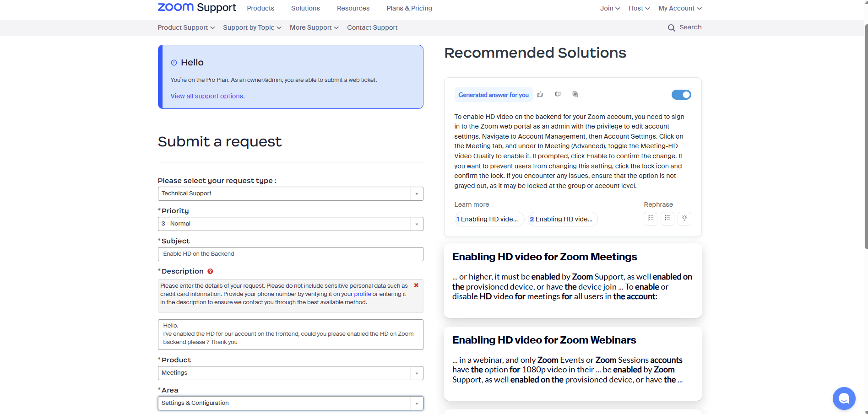Rephrase answer as bulleted list

pyautogui.click(x=667, y=218)
